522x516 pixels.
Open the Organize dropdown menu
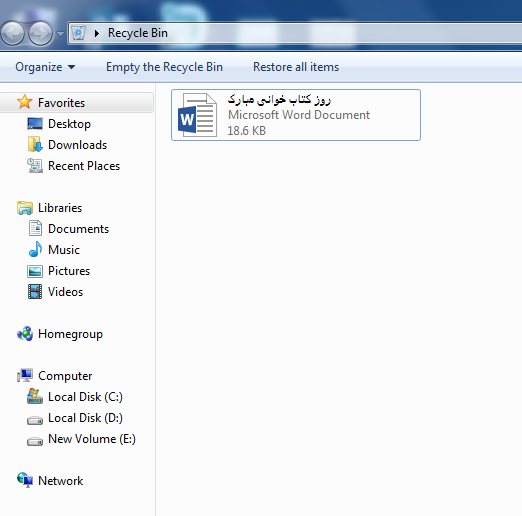tap(45, 67)
